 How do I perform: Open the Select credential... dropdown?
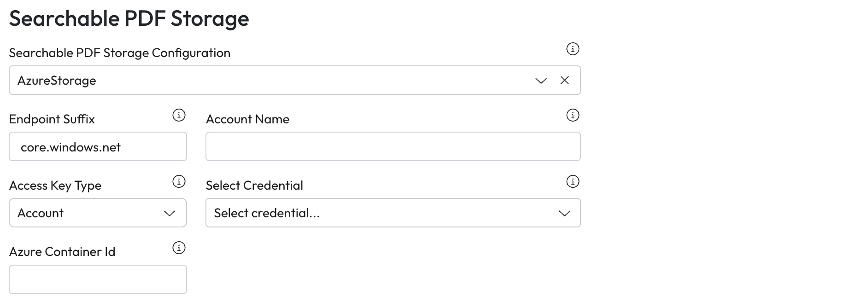[x=393, y=213]
